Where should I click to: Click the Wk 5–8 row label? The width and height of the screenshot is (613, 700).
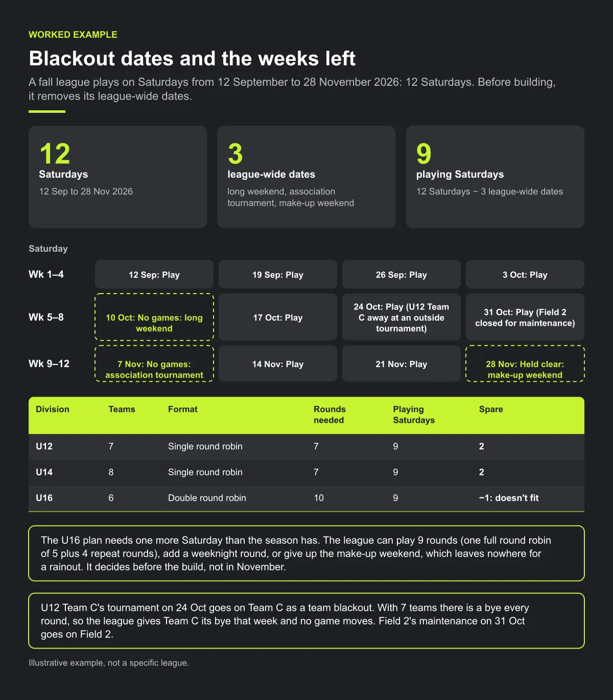click(46, 317)
